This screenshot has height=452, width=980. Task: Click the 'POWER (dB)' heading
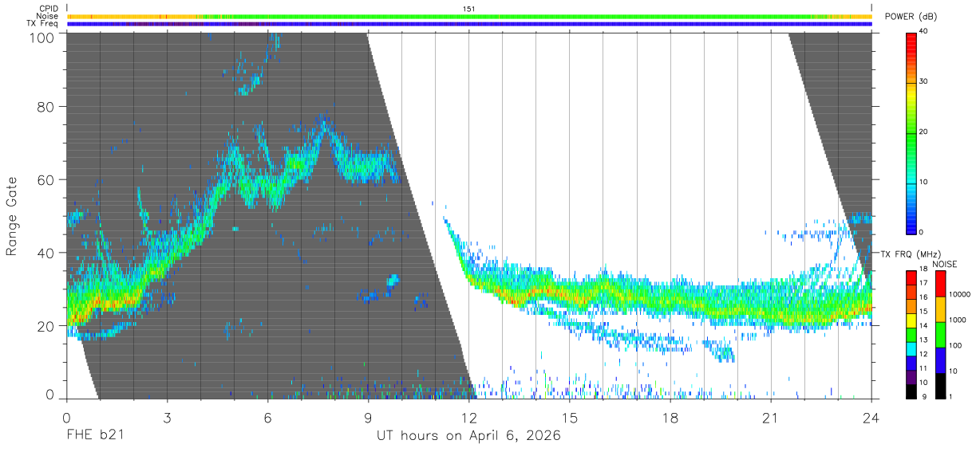click(x=911, y=17)
